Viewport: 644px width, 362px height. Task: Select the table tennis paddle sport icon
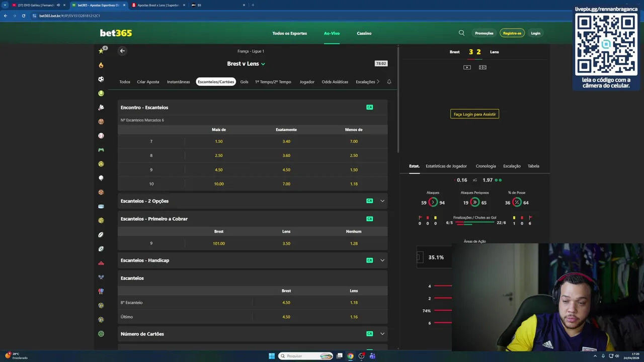pyautogui.click(x=101, y=291)
